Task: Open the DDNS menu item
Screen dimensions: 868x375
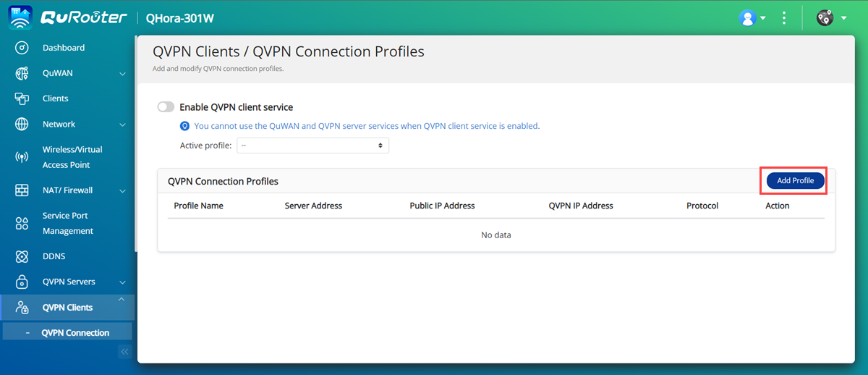Action: pyautogui.click(x=54, y=256)
